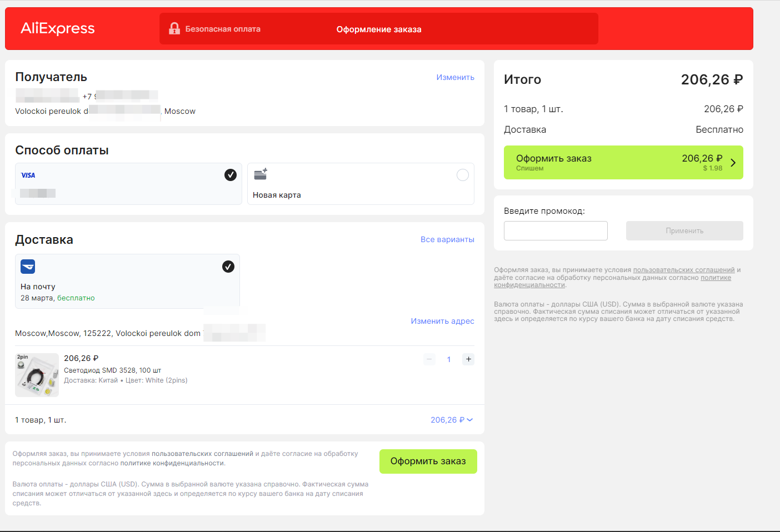Increase item quantity with plus button

coord(468,359)
